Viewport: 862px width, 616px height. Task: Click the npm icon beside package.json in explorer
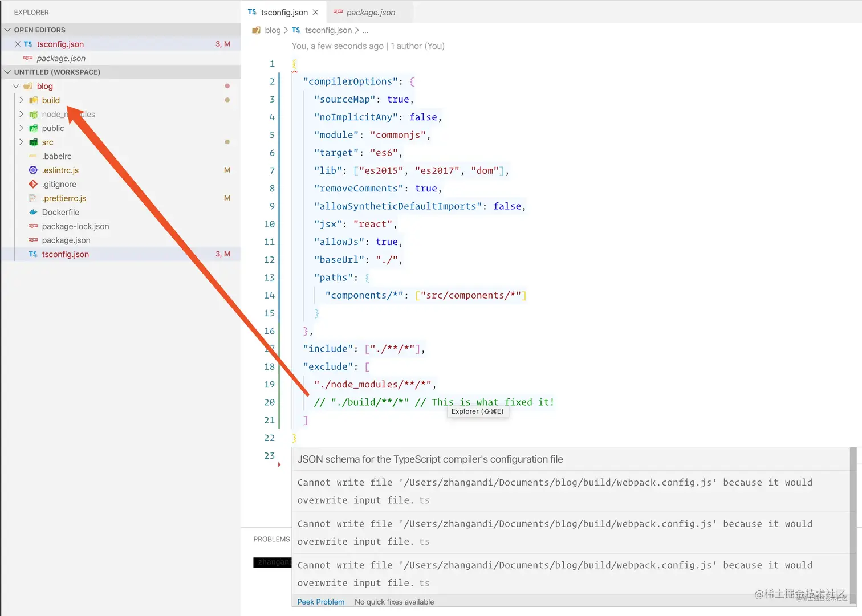pos(32,240)
